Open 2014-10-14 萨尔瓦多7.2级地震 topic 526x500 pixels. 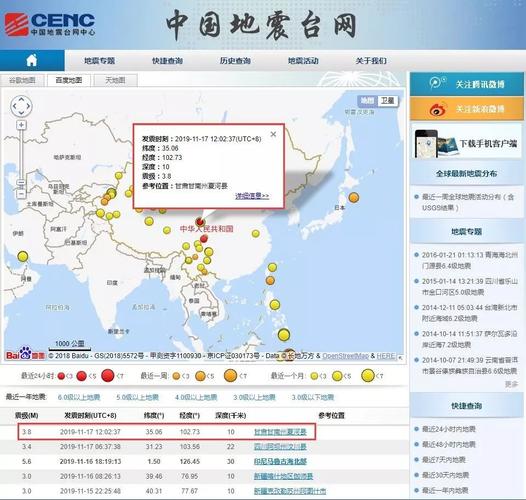point(470,339)
